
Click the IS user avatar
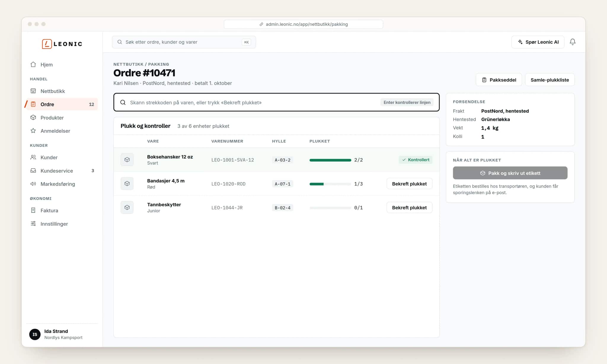35,334
